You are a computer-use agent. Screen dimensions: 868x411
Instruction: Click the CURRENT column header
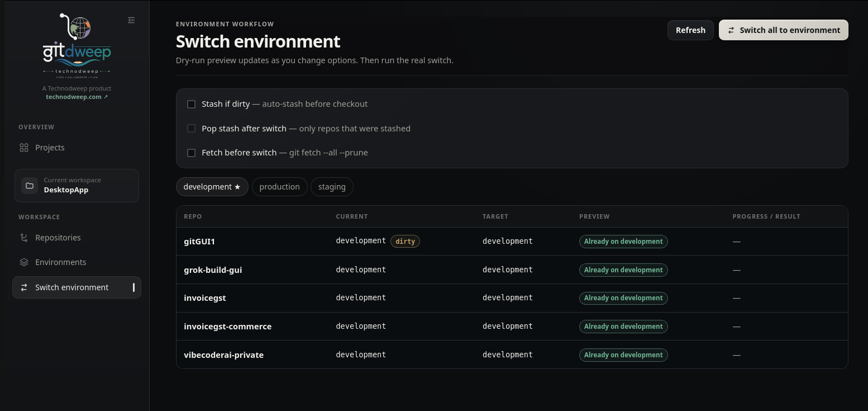click(352, 216)
